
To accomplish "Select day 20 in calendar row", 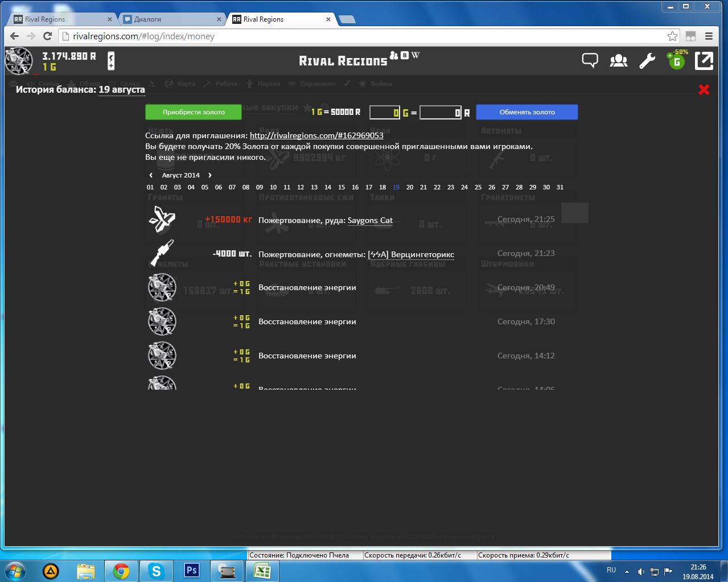I will [x=410, y=187].
